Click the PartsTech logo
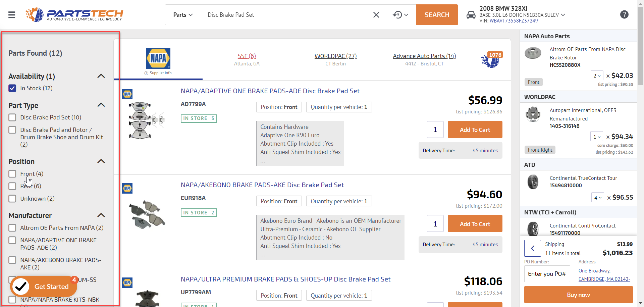Image resolution: width=644 pixels, height=307 pixels. [74, 15]
